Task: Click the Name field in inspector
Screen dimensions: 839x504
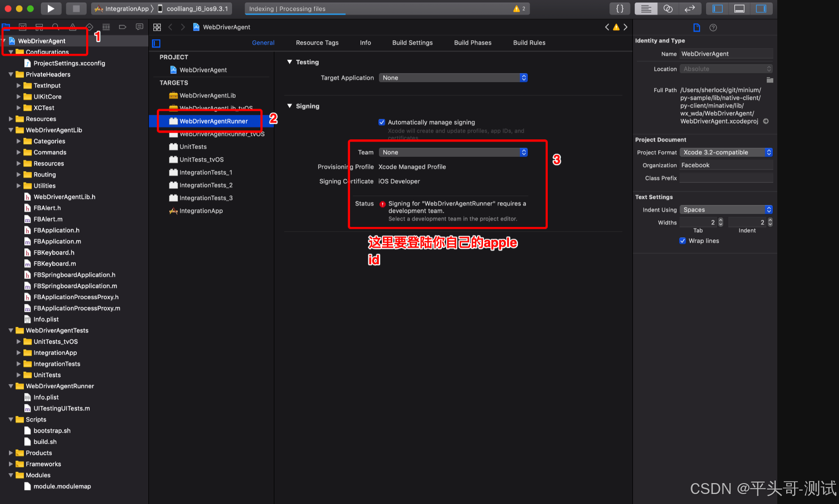Action: [x=726, y=54]
